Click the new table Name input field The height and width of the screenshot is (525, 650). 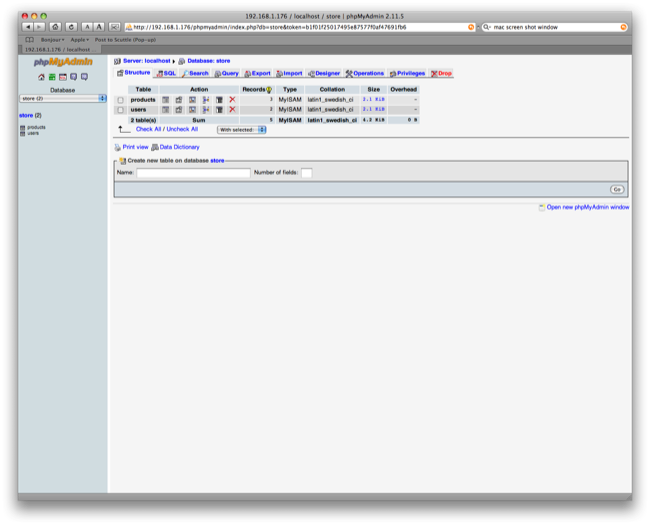point(194,173)
